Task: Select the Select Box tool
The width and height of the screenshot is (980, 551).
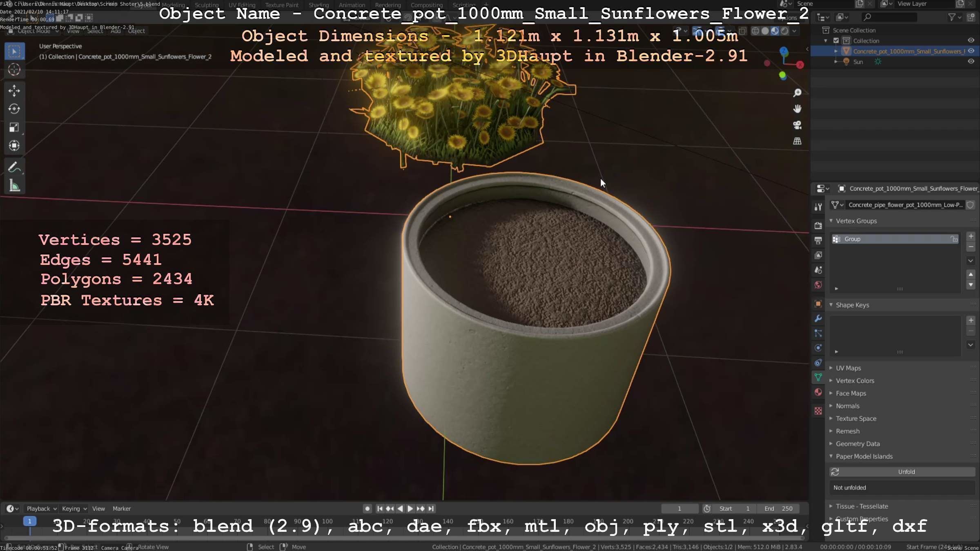Action: [x=14, y=51]
